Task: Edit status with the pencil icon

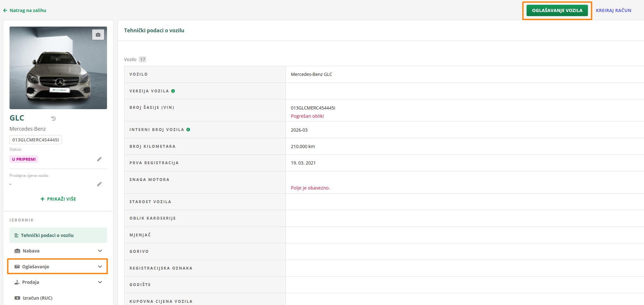Action: (99, 159)
